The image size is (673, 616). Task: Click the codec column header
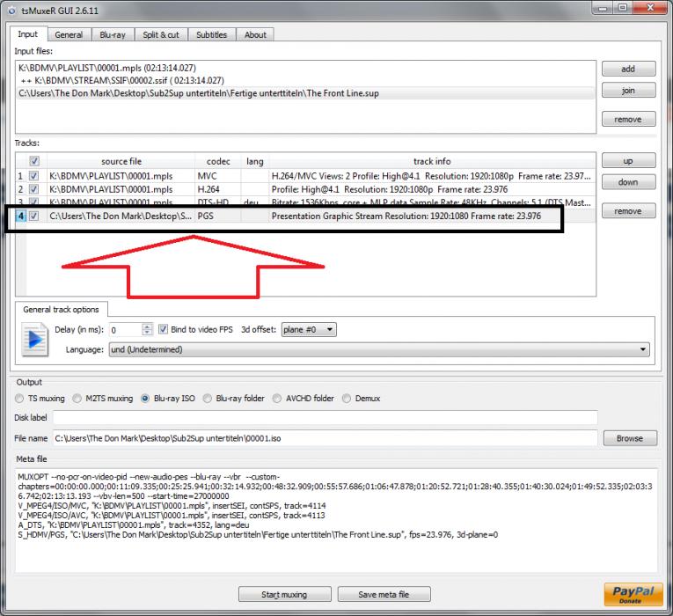pos(218,161)
